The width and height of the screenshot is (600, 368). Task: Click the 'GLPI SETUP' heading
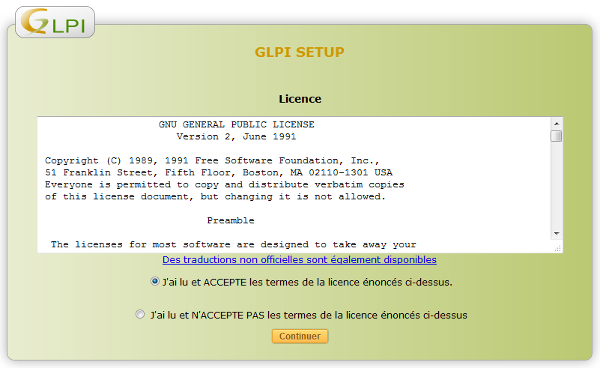point(300,52)
